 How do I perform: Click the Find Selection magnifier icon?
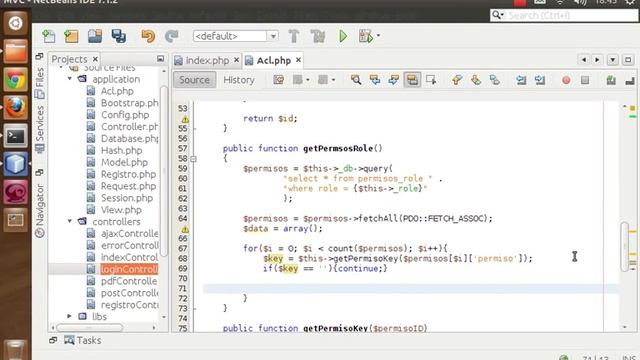[356, 80]
